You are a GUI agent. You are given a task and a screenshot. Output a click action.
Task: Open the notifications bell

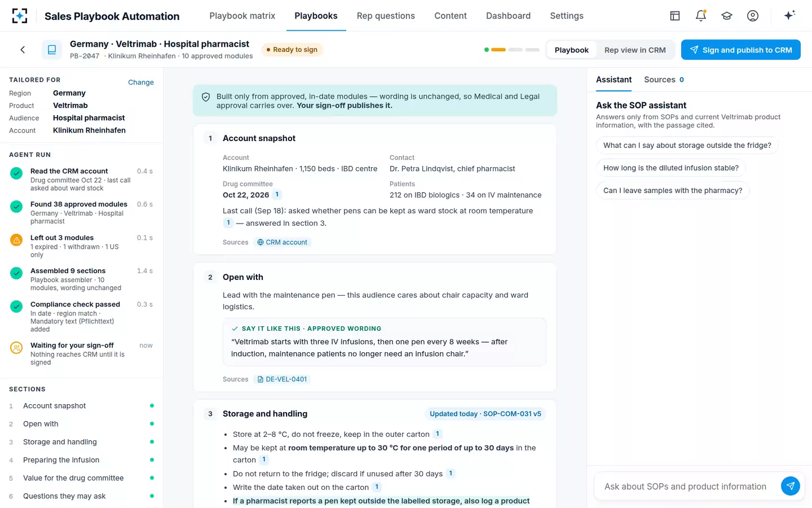coord(701,16)
